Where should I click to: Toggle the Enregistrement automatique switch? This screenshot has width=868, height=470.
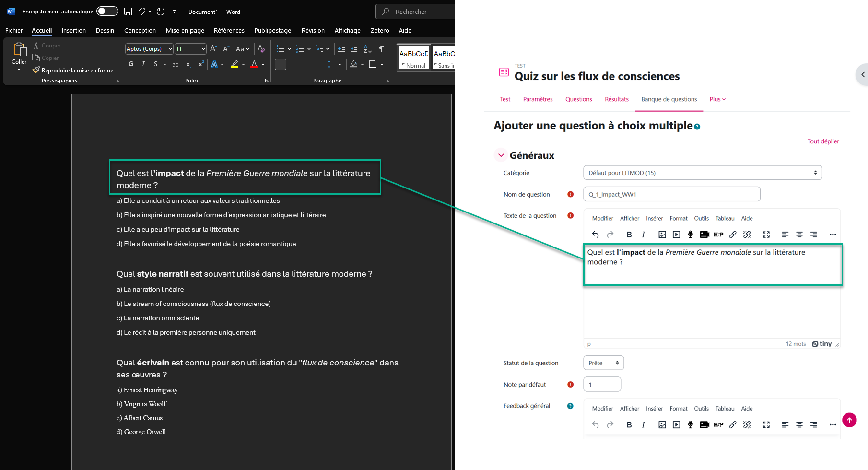(x=107, y=11)
